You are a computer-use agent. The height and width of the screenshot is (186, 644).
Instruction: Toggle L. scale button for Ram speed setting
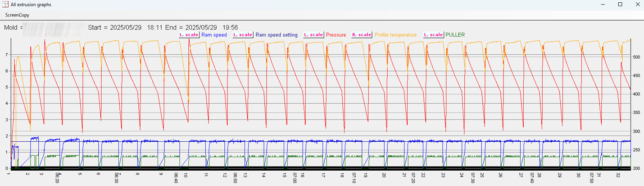click(242, 35)
